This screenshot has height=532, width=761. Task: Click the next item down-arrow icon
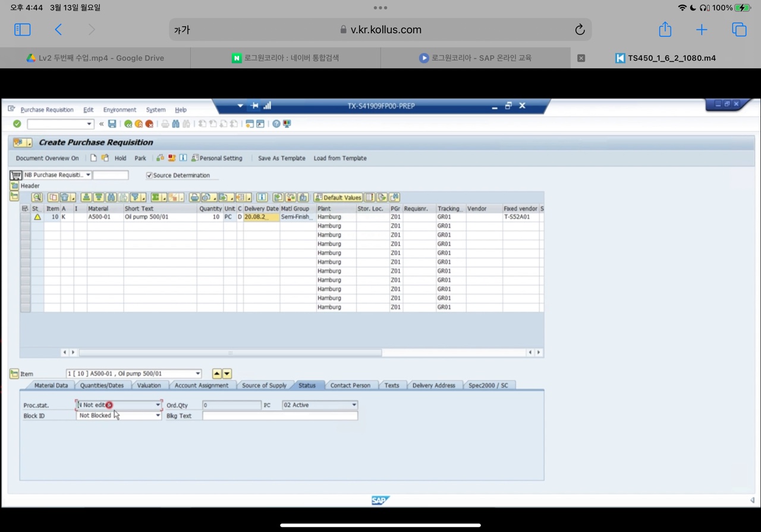click(x=227, y=374)
